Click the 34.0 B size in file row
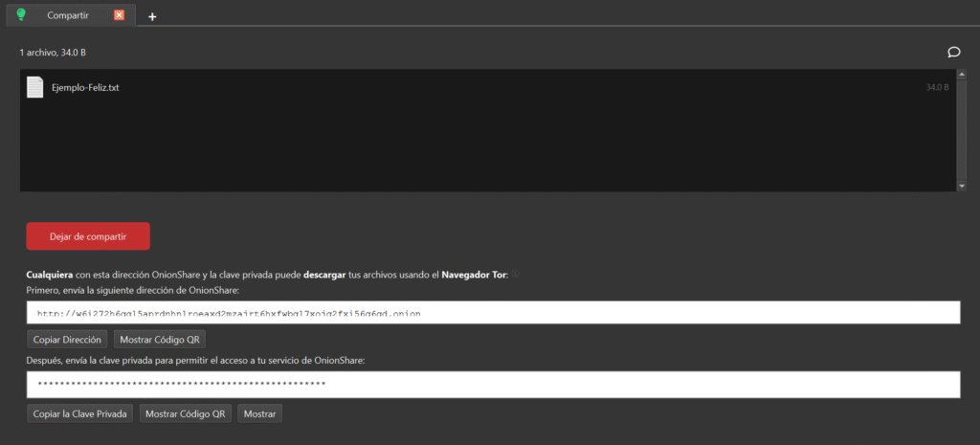The width and height of the screenshot is (980, 445). coord(936,87)
